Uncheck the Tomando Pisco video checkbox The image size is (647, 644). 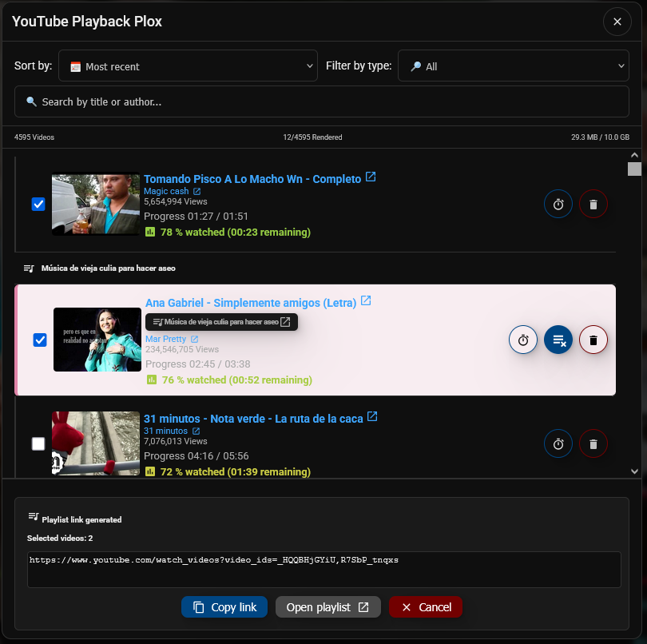pyautogui.click(x=38, y=204)
